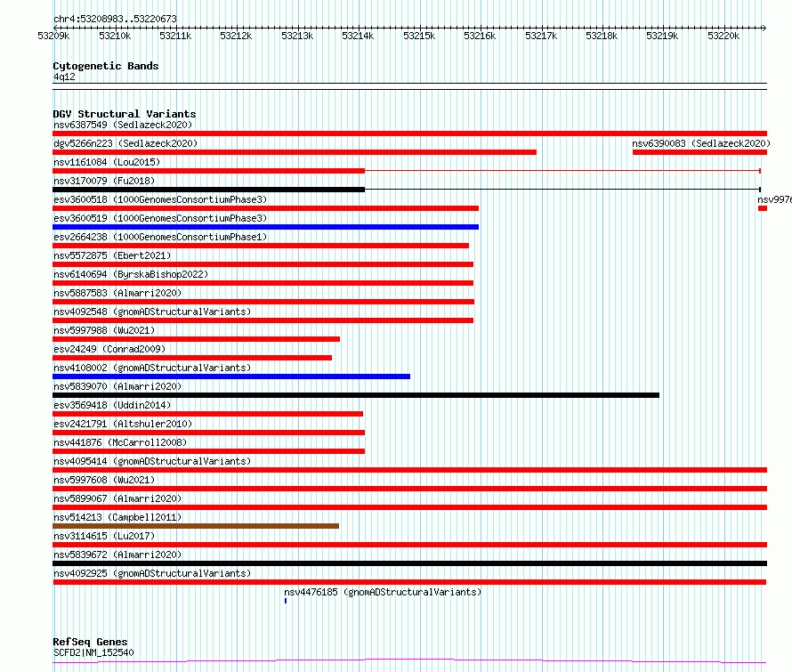Open the esv24249 (Conrad2009) label

[x=109, y=349]
